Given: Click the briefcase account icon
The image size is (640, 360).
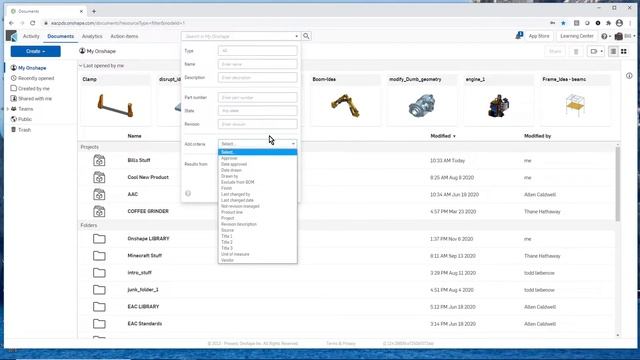Looking at the screenshot, I should coord(619,36).
